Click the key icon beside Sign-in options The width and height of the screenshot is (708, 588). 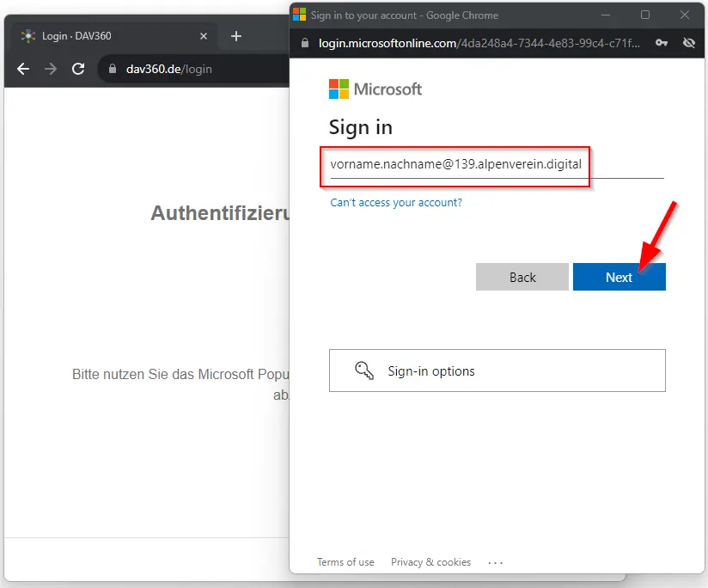click(x=364, y=371)
